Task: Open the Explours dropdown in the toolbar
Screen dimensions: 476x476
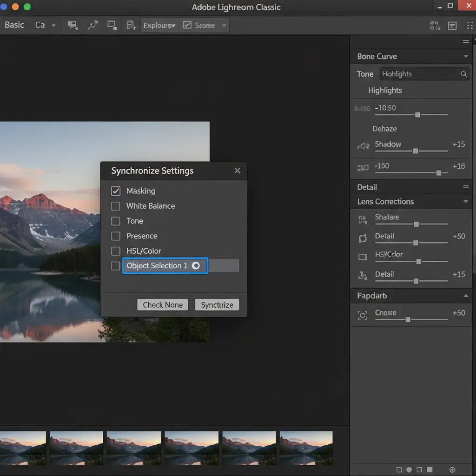Action: pyautogui.click(x=159, y=26)
